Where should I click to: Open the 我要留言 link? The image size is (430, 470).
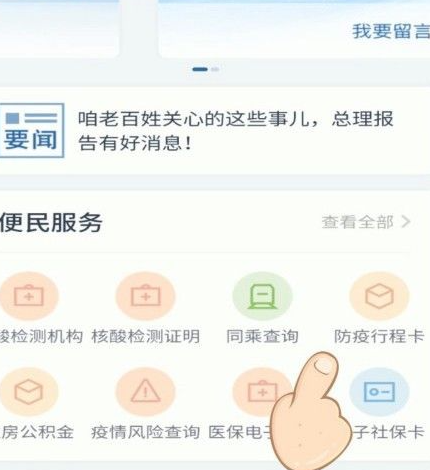pyautogui.click(x=391, y=31)
